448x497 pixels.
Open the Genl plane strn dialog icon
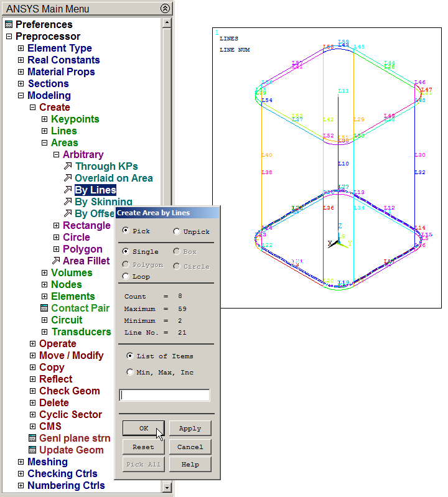(x=32, y=438)
